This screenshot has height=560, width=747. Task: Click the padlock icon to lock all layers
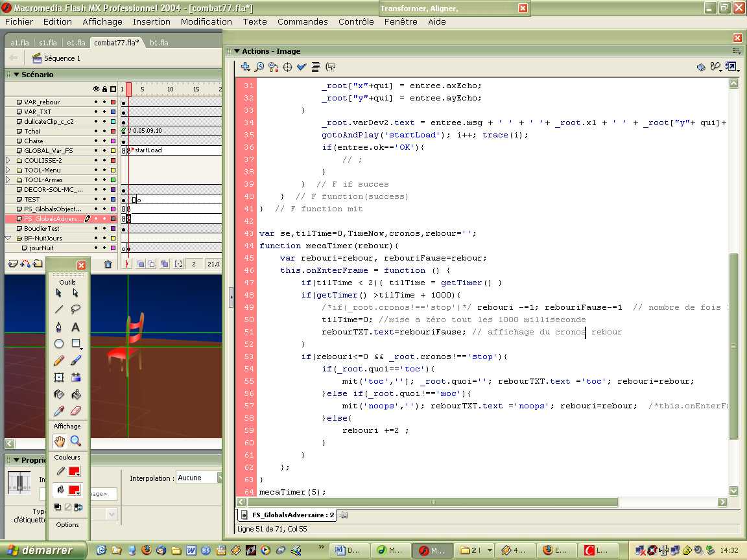tap(104, 89)
